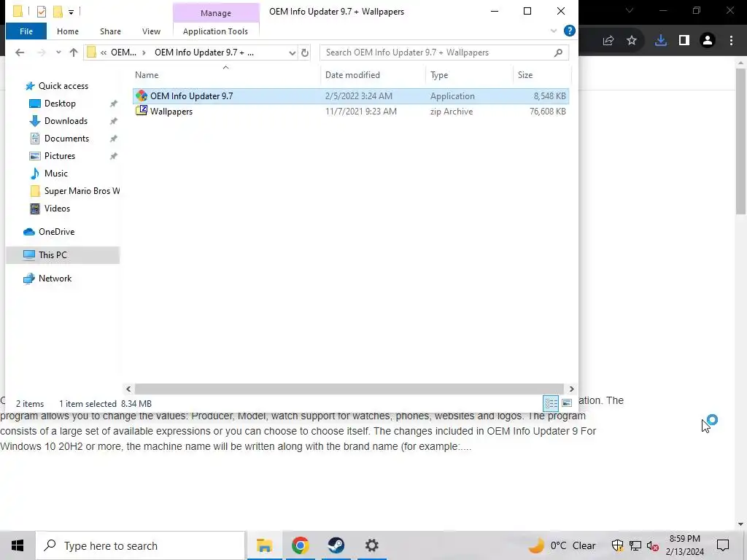Open Chrome profile avatar
Screen dimensions: 747x560
tap(708, 41)
